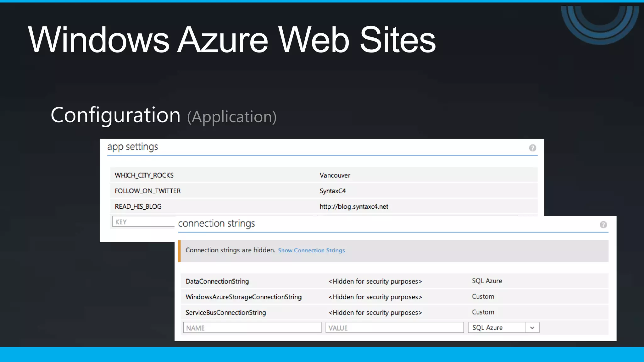Select the DataConnectionString name

click(x=217, y=281)
